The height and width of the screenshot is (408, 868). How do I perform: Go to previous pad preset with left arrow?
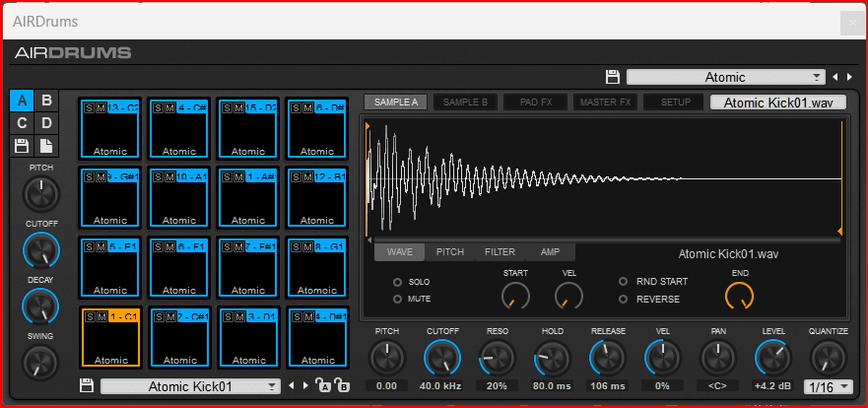[x=291, y=386]
